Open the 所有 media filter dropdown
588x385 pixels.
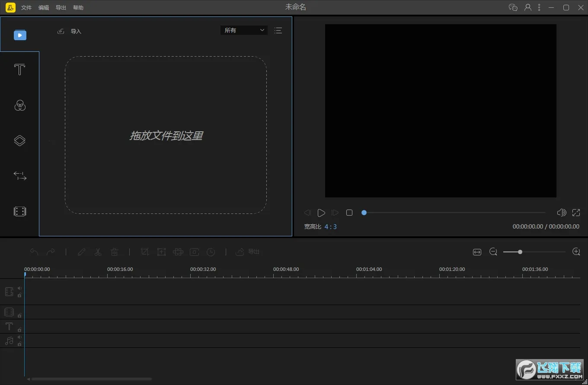pos(244,30)
